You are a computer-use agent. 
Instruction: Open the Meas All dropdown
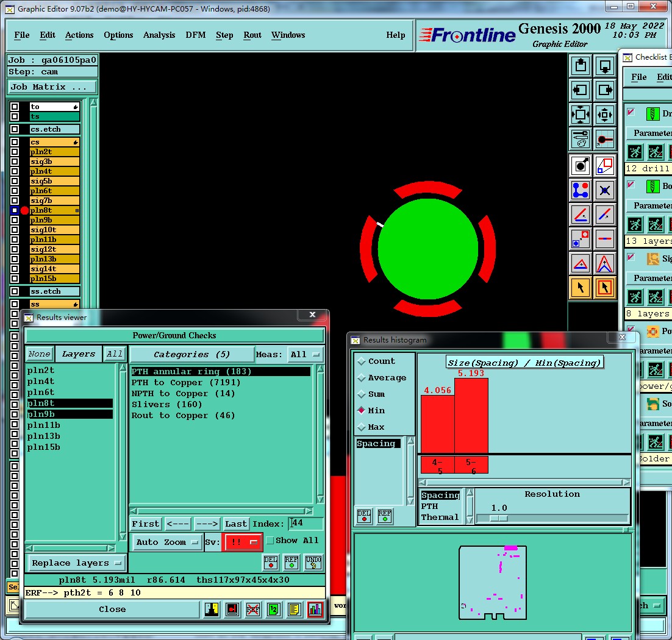pyautogui.click(x=305, y=354)
